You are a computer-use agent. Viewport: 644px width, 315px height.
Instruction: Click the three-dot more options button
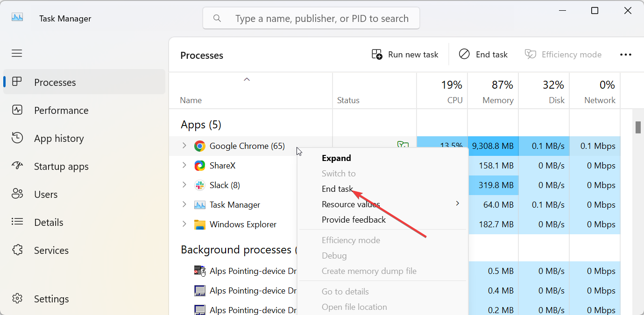625,55
